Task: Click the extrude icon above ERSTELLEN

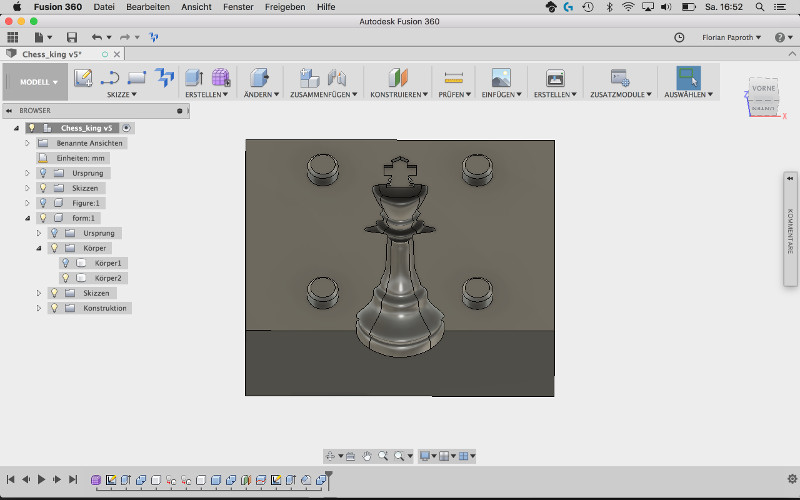Action: (195, 78)
